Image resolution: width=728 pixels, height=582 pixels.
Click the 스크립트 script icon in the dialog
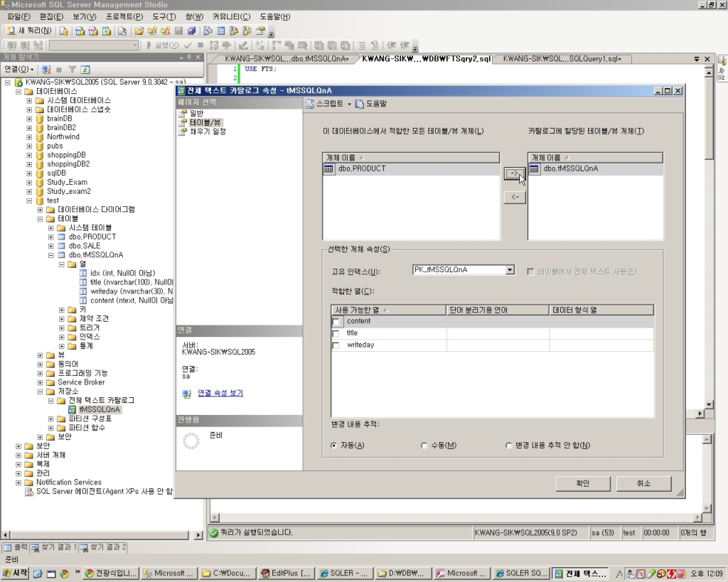click(310, 104)
